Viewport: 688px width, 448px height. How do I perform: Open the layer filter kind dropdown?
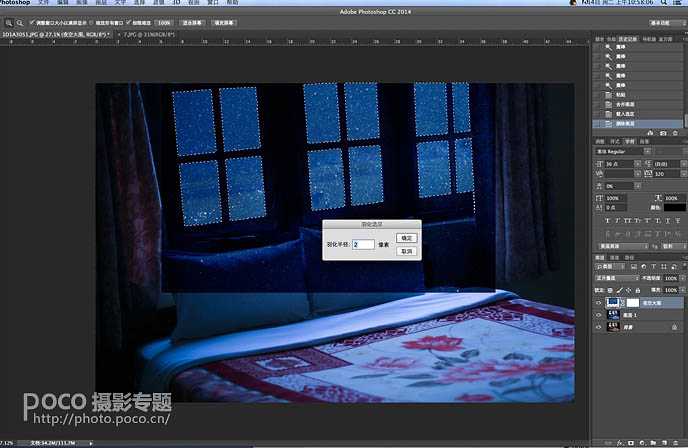(610, 266)
